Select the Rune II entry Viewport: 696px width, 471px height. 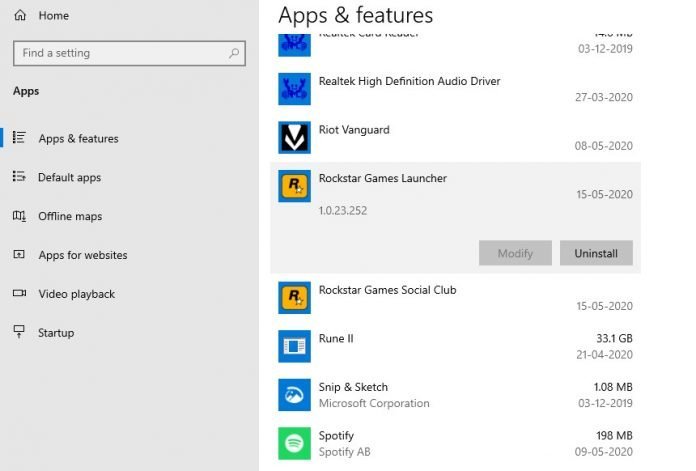[x=455, y=346]
